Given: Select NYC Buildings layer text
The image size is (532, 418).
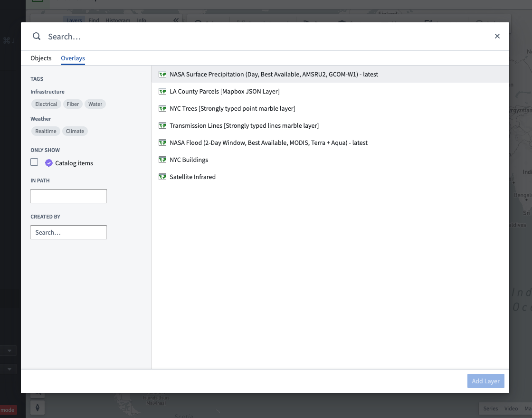Looking at the screenshot, I should pyautogui.click(x=189, y=160).
